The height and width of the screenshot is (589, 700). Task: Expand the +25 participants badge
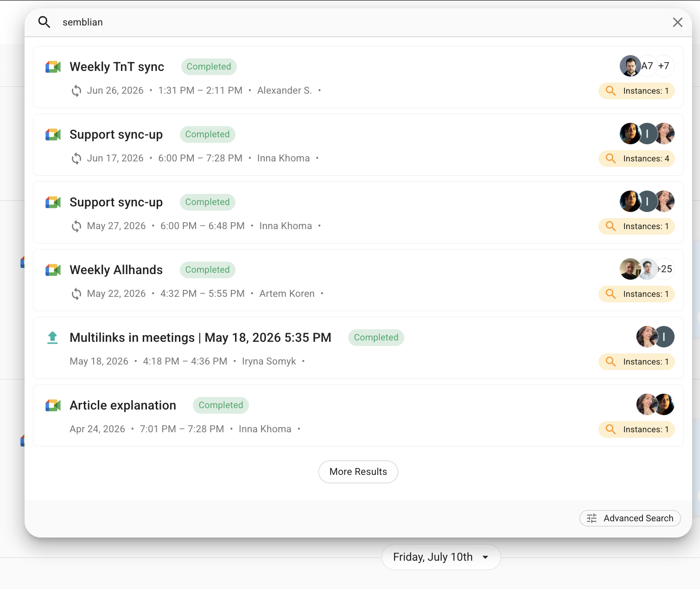[x=665, y=269]
